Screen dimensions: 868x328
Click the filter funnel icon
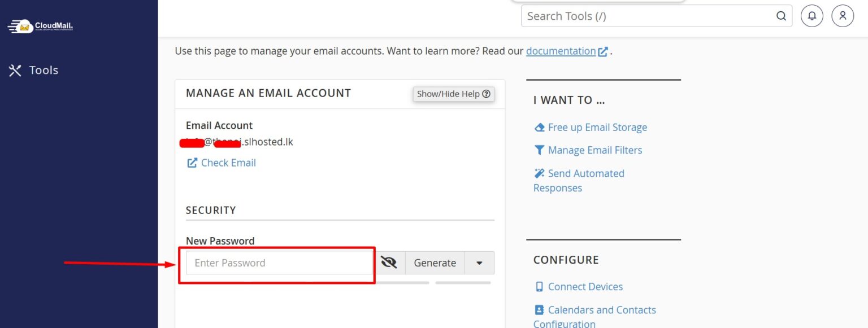(539, 150)
